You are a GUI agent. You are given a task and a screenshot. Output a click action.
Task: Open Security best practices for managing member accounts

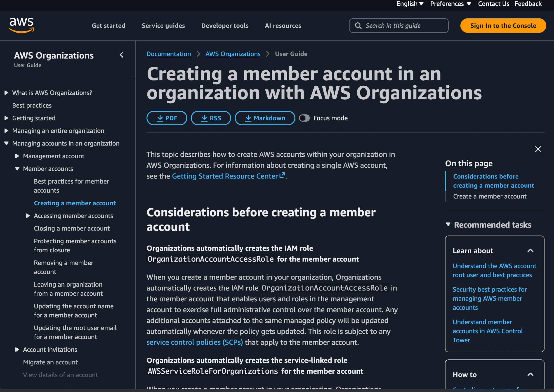point(490,298)
